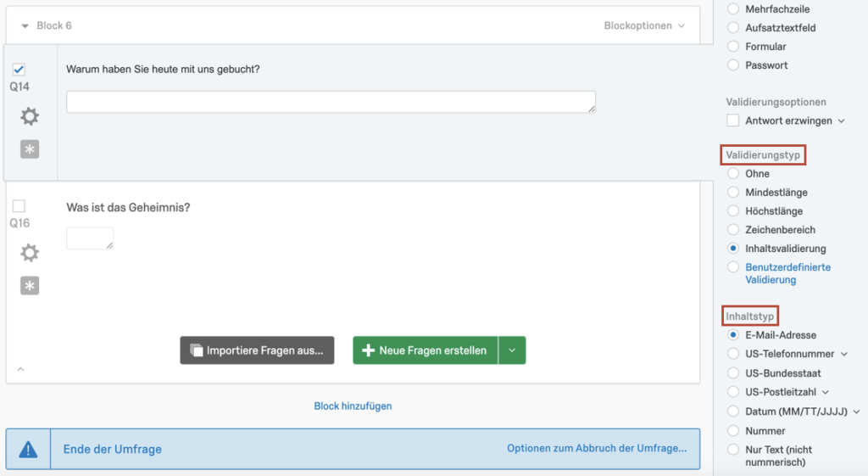Expand the Datum format chevron
The width and height of the screenshot is (868, 476).
pos(856,412)
